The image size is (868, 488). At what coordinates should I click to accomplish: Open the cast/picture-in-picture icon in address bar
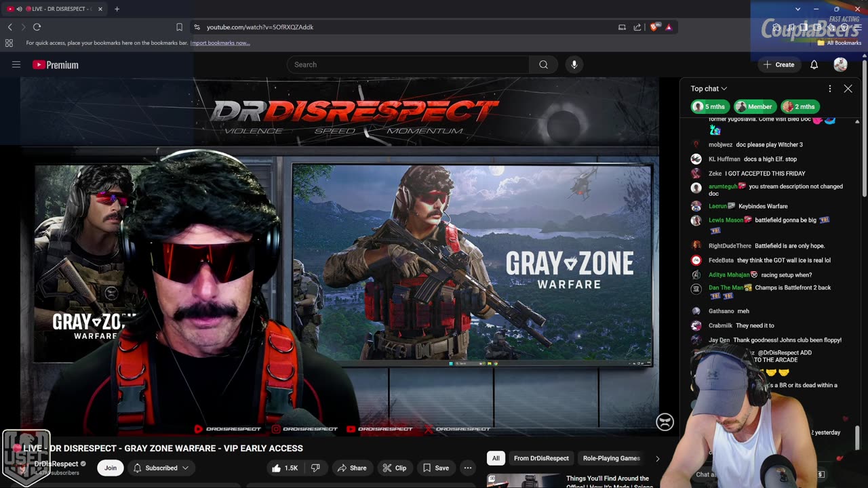622,27
